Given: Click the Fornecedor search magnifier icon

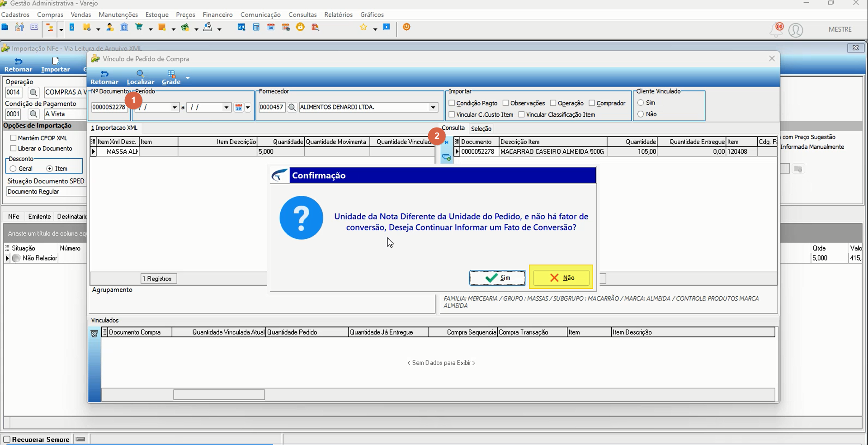Looking at the screenshot, I should tap(292, 107).
